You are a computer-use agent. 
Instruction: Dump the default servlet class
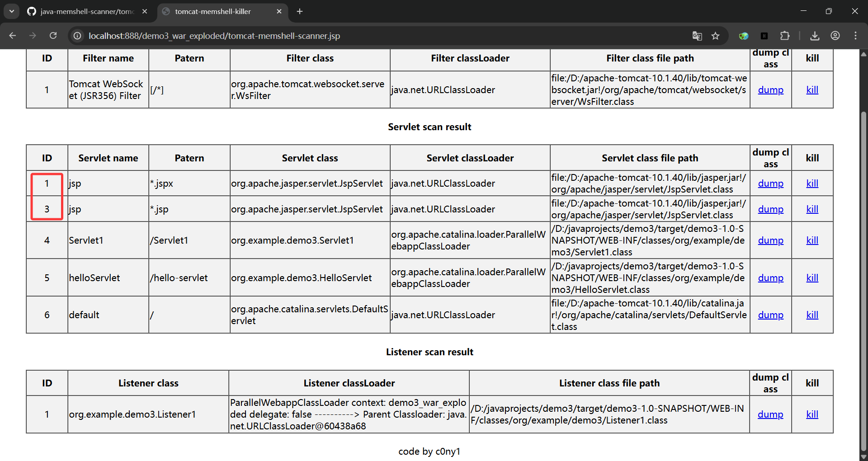pos(770,315)
